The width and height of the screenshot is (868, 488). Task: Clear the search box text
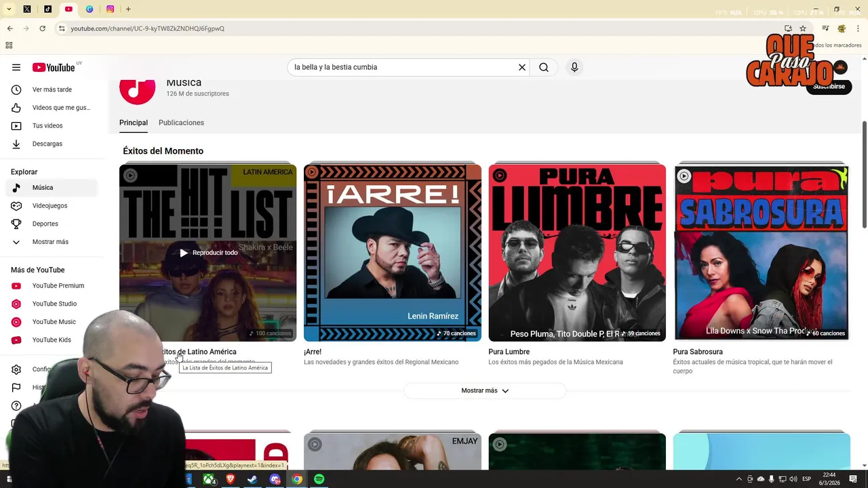click(x=522, y=67)
